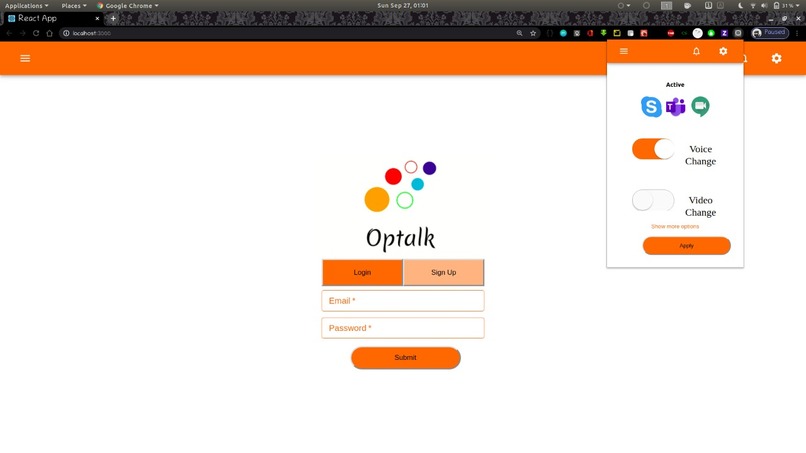This screenshot has height=453, width=806.
Task: Open the Chrome three-dot menu
Action: click(798, 33)
